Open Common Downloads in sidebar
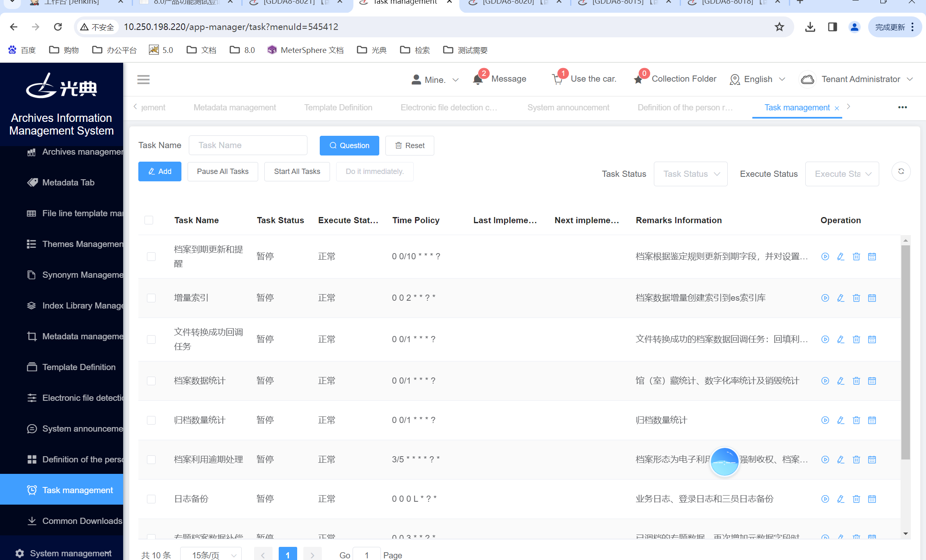This screenshot has height=560, width=926. (x=62, y=521)
